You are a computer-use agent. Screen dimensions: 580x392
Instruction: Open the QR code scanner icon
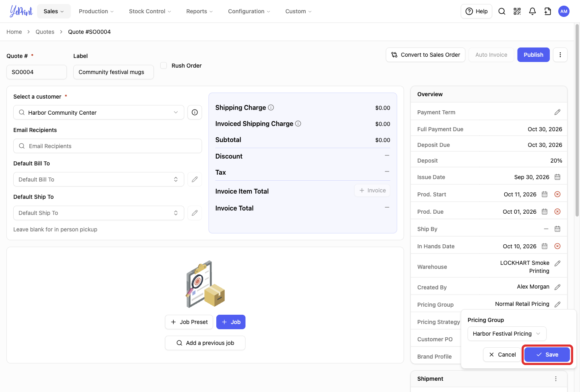pos(517,11)
